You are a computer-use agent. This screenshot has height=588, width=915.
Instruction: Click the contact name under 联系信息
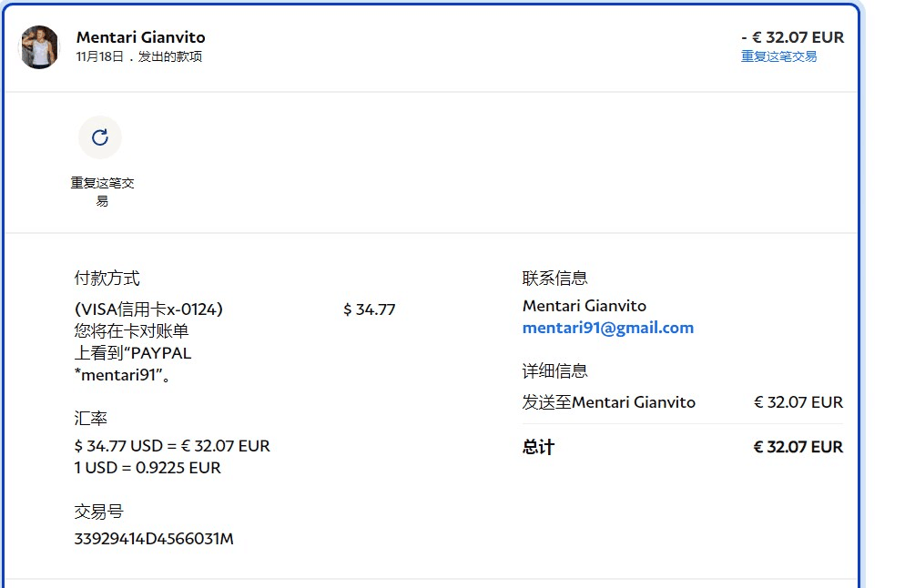click(x=584, y=306)
